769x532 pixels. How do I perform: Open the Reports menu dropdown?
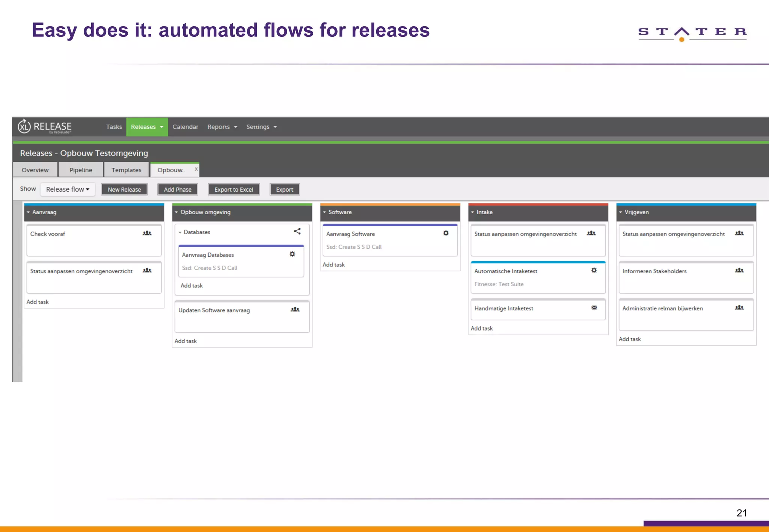(x=222, y=127)
